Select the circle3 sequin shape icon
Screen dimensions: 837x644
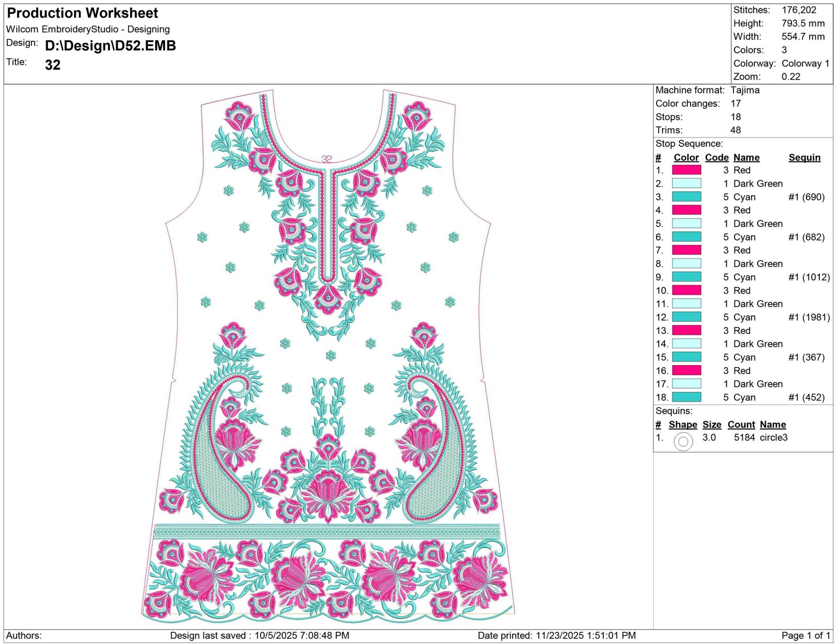point(683,442)
